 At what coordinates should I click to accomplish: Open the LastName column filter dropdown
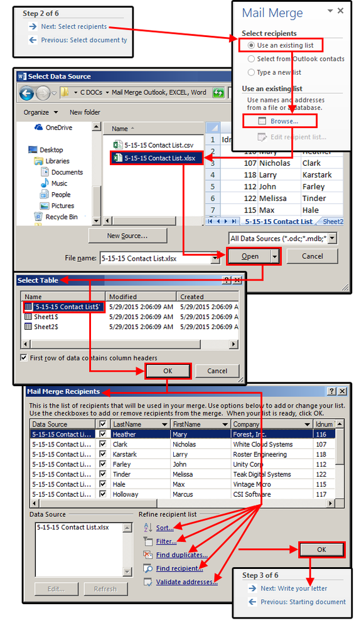(164, 425)
